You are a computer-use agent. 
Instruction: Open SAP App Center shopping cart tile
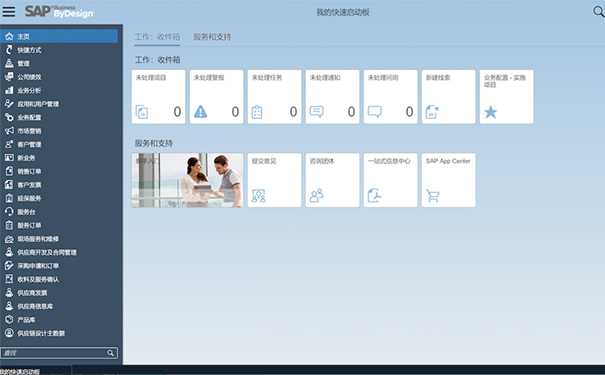(x=448, y=180)
